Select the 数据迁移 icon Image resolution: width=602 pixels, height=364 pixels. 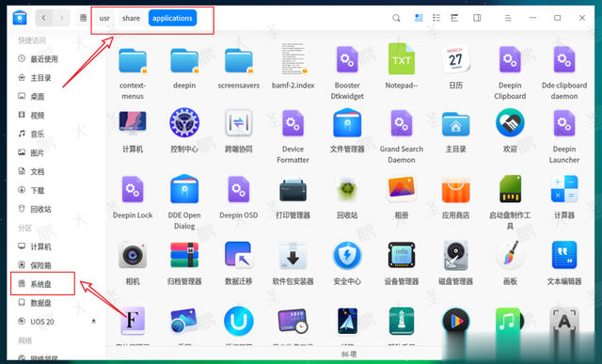[x=238, y=255]
